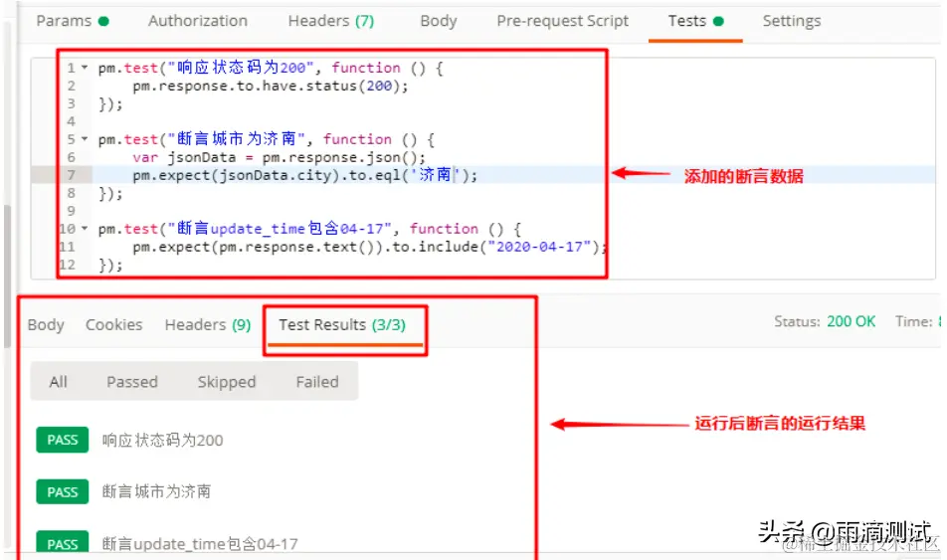Select the result text 响应状态码为200

(x=162, y=441)
